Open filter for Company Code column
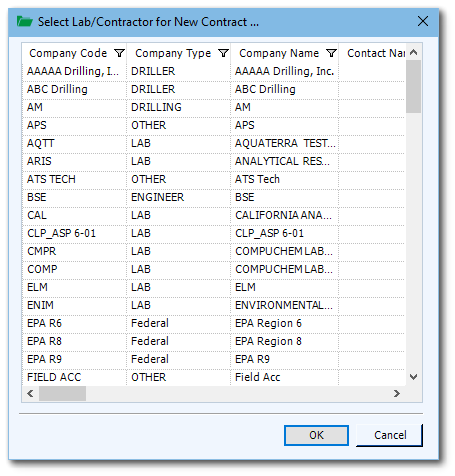This screenshot has width=455, height=476. point(119,53)
